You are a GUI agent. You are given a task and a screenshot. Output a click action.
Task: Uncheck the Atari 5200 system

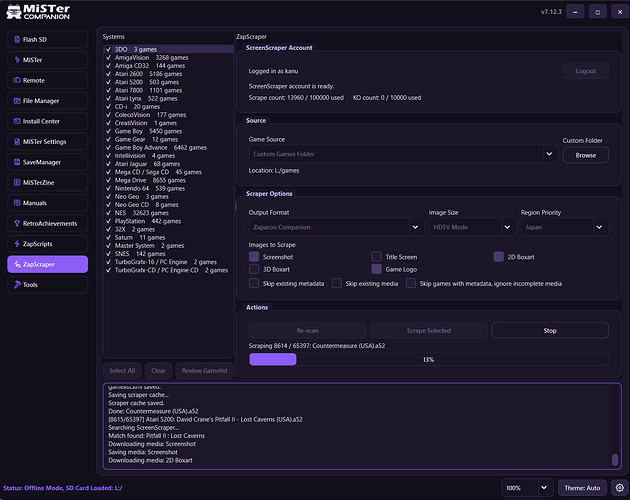pyautogui.click(x=108, y=82)
